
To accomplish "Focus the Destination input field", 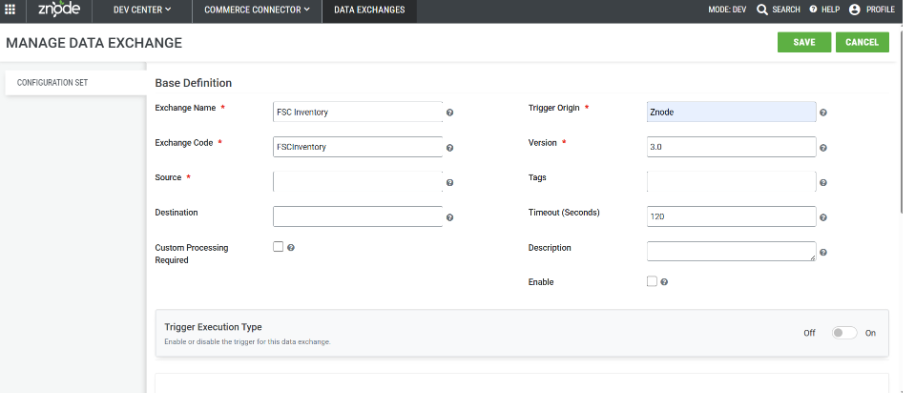I will coord(358,217).
